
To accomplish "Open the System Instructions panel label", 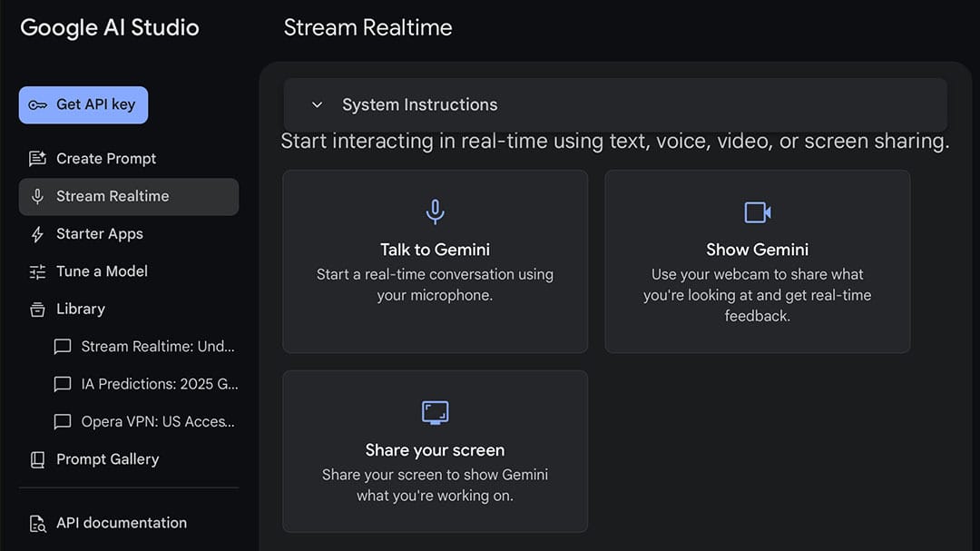I will (x=419, y=104).
